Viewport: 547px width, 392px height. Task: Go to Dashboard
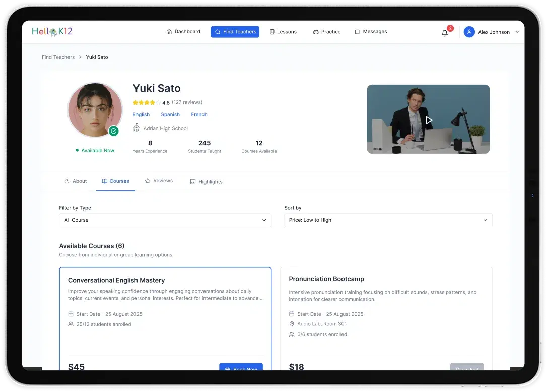click(x=183, y=32)
